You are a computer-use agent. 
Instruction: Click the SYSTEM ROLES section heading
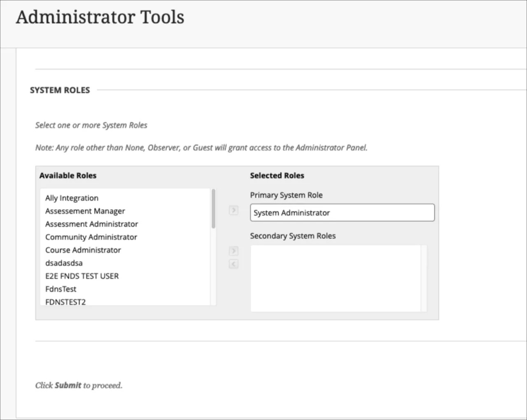pos(60,90)
